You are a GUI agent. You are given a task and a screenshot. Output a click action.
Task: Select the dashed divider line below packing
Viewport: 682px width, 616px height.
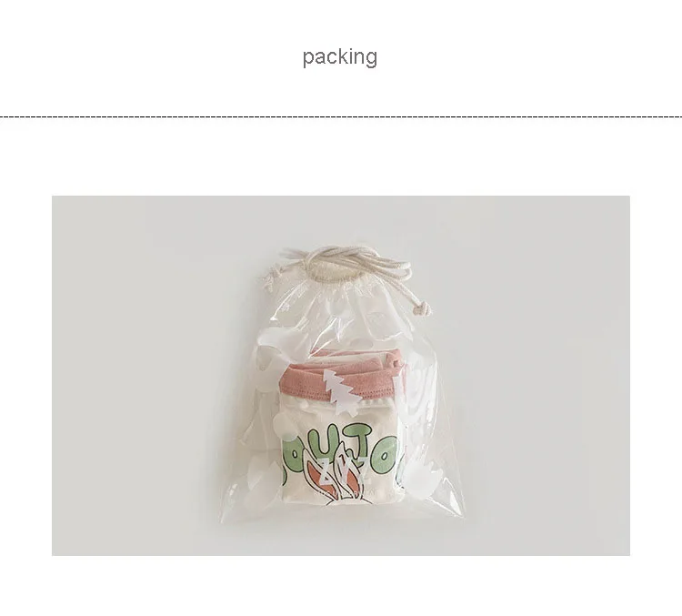[x=341, y=116]
